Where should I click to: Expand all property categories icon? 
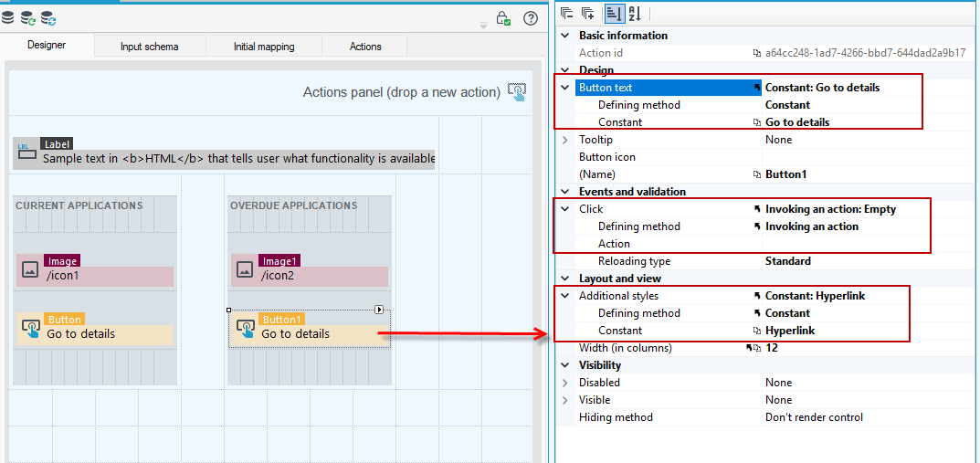click(x=587, y=13)
